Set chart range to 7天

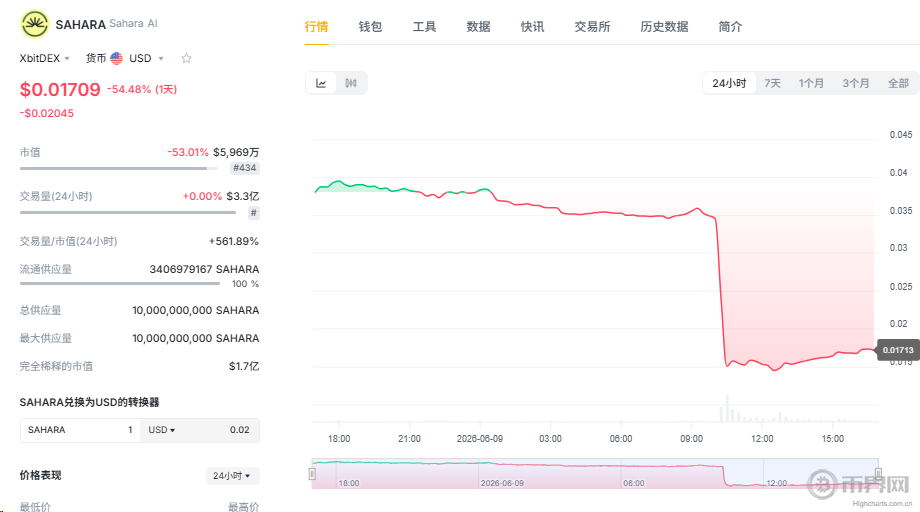pos(772,83)
